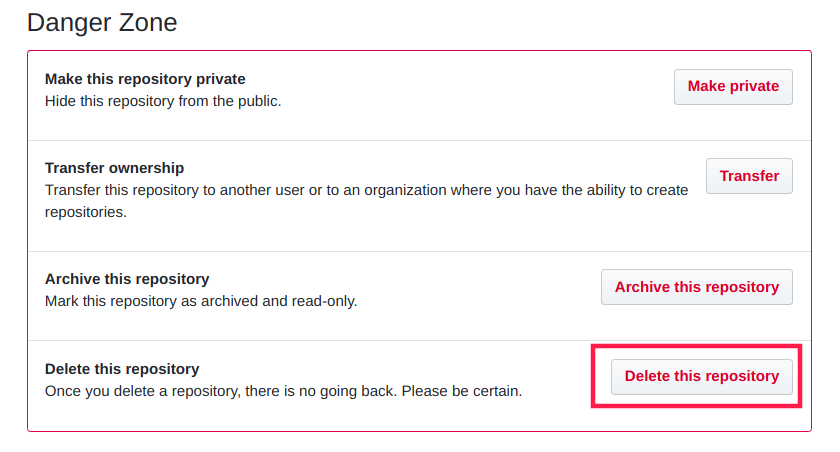Select the bold 'Make this repository private' title

[145, 79]
